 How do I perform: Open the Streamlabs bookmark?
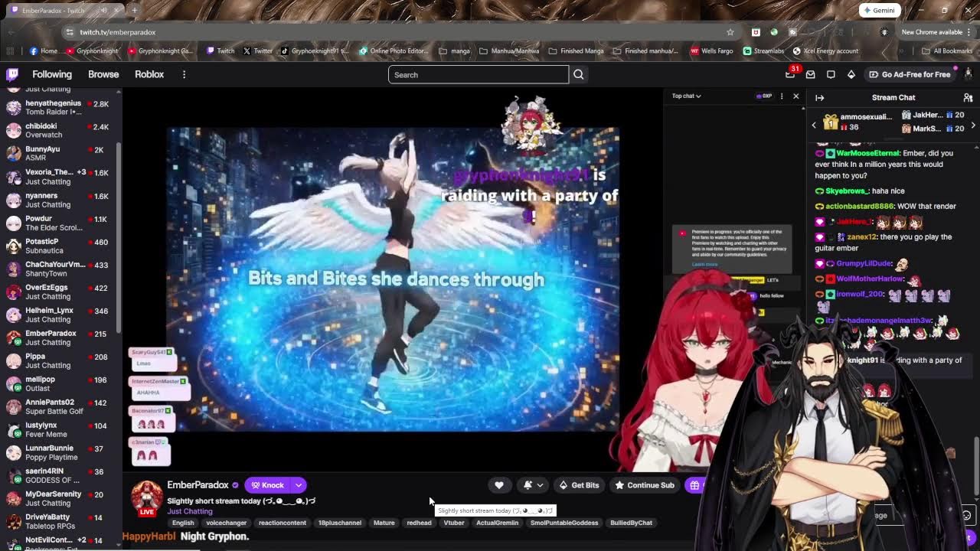763,51
